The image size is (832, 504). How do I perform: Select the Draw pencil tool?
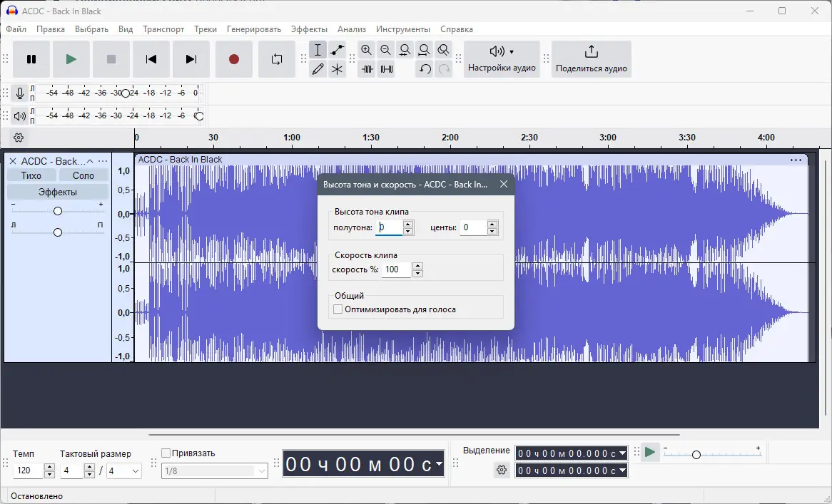click(318, 69)
